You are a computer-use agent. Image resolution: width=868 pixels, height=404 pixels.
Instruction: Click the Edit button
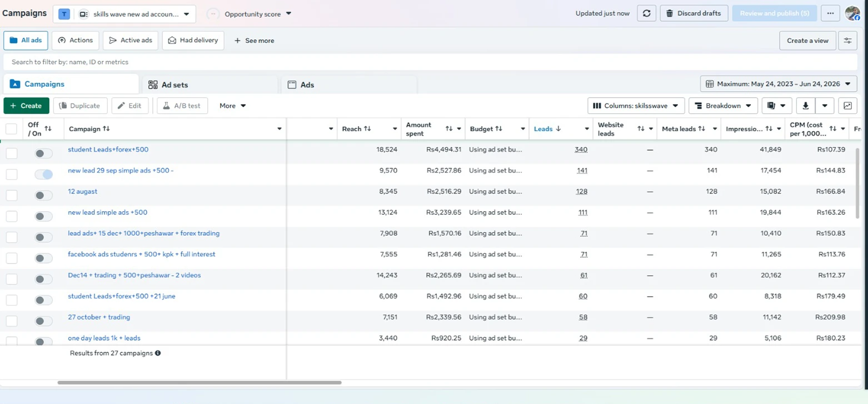[130, 106]
